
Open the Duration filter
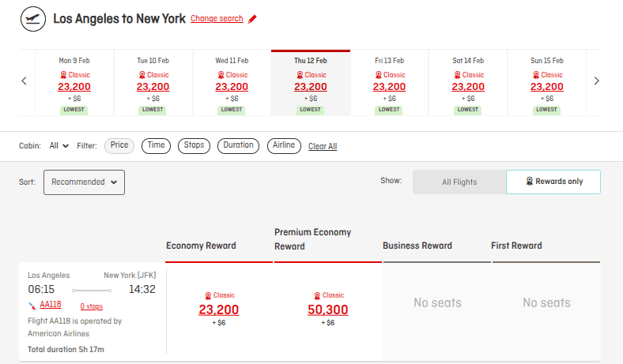[239, 146]
